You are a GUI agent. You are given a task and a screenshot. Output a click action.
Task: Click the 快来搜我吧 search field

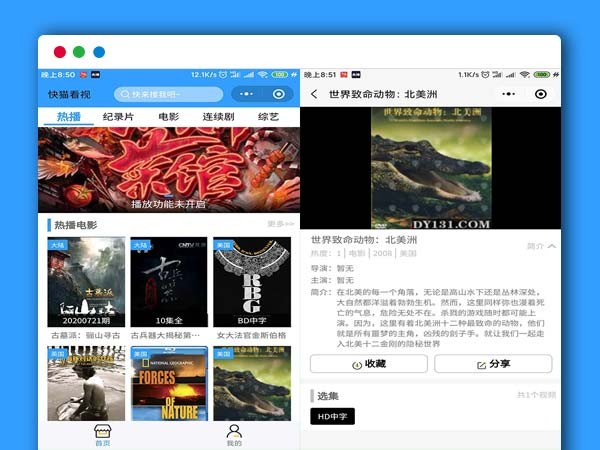click(168, 94)
